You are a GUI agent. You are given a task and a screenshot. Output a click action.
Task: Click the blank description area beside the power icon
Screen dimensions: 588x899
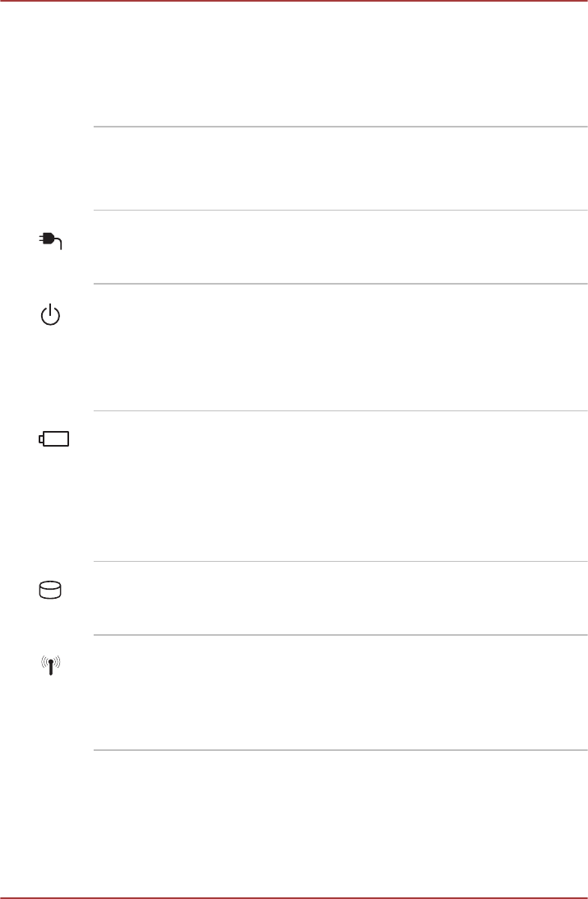(x=340, y=347)
